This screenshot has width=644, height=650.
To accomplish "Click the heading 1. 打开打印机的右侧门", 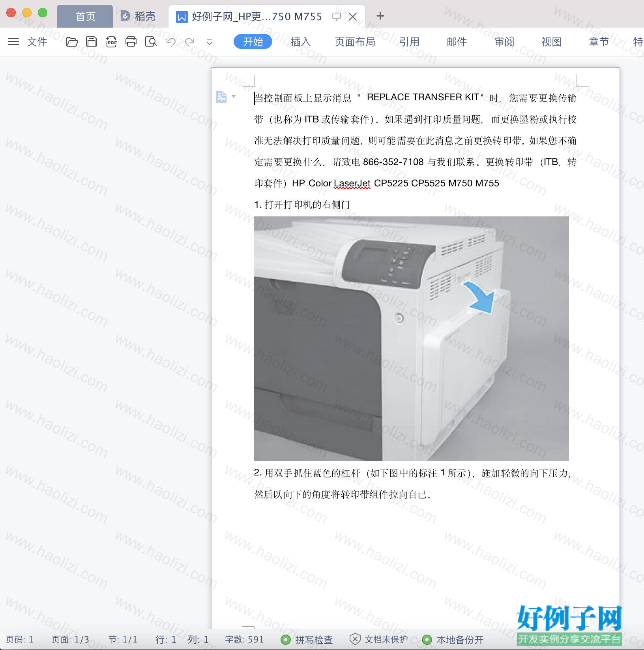I will 302,205.
